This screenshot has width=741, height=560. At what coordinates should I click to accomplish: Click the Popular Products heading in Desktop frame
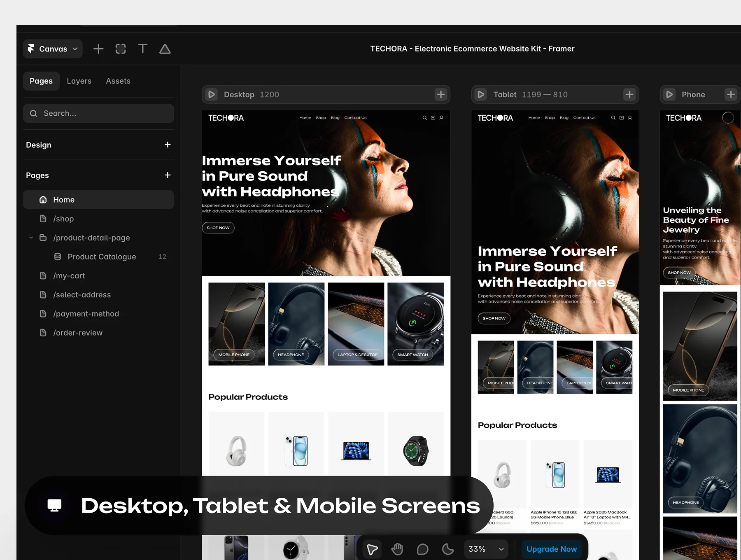point(248,397)
